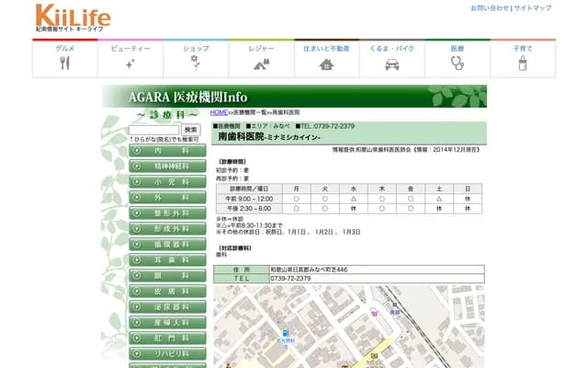This screenshot has height=368, width=588.
Task: Choose 小児科 in the sidebar
Action: point(161,182)
